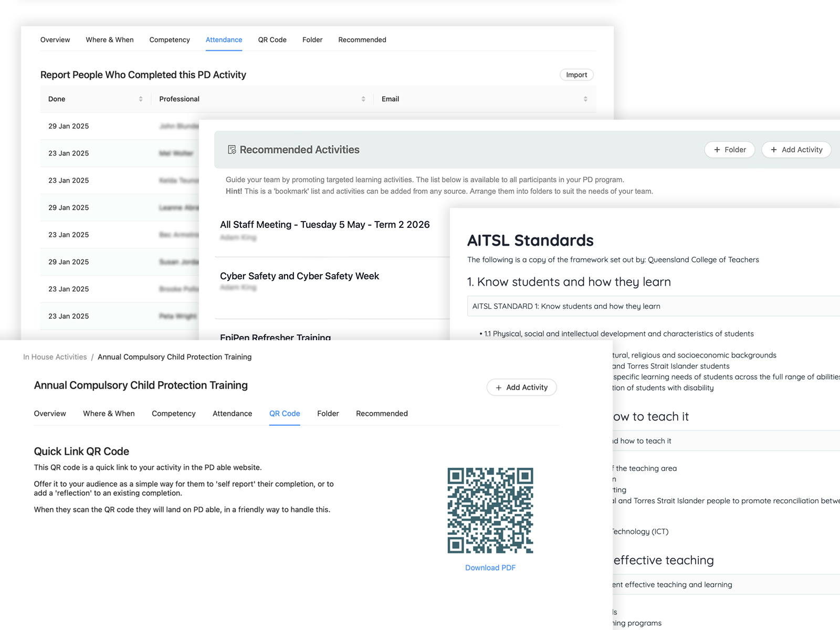Open Recommended tab in top panel
Image resolution: width=840 pixels, height=630 pixels.
tap(362, 40)
